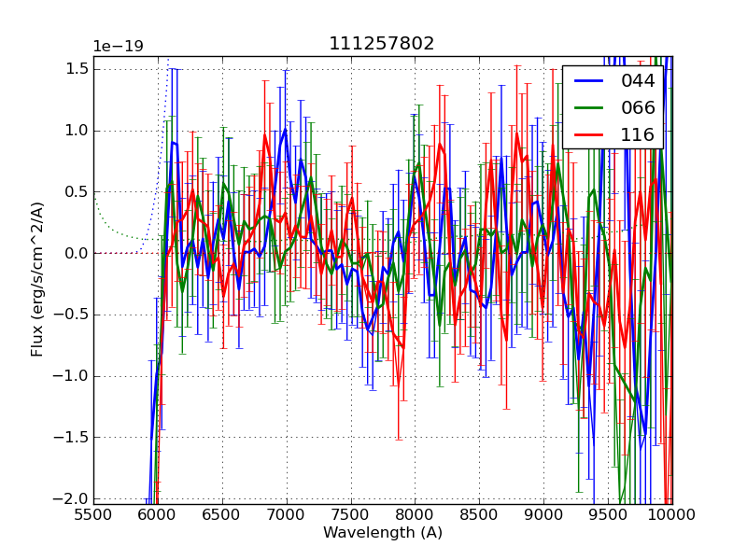
Task: Click the plot title 111257802
Action: pos(382,44)
